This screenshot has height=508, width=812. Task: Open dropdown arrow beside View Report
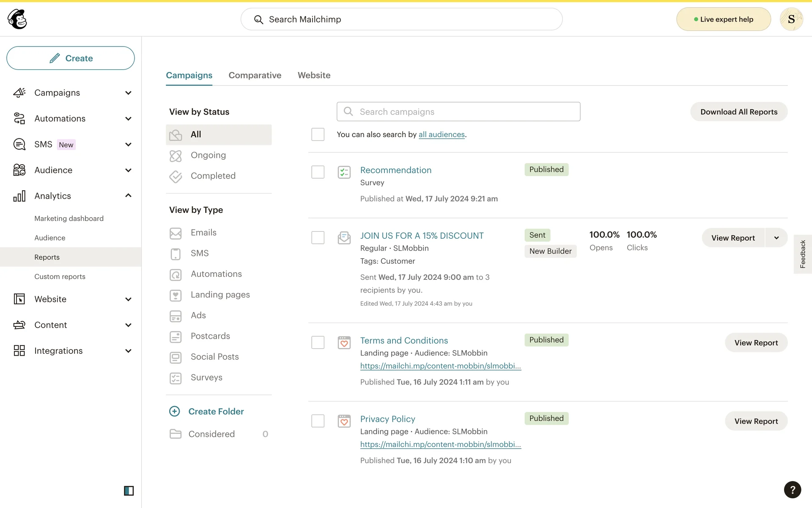click(x=776, y=238)
